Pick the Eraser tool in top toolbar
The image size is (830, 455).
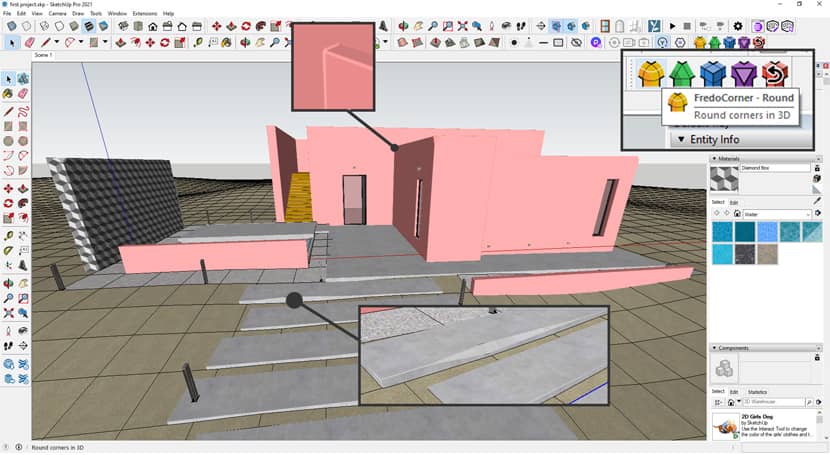[x=29, y=42]
